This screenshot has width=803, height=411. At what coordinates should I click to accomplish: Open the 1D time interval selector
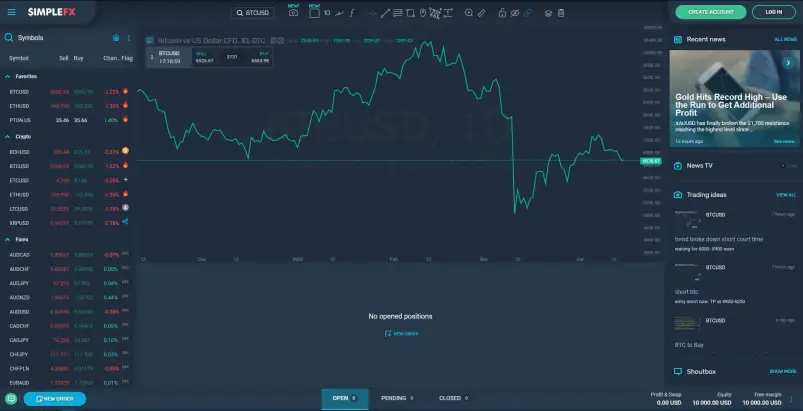pos(327,13)
